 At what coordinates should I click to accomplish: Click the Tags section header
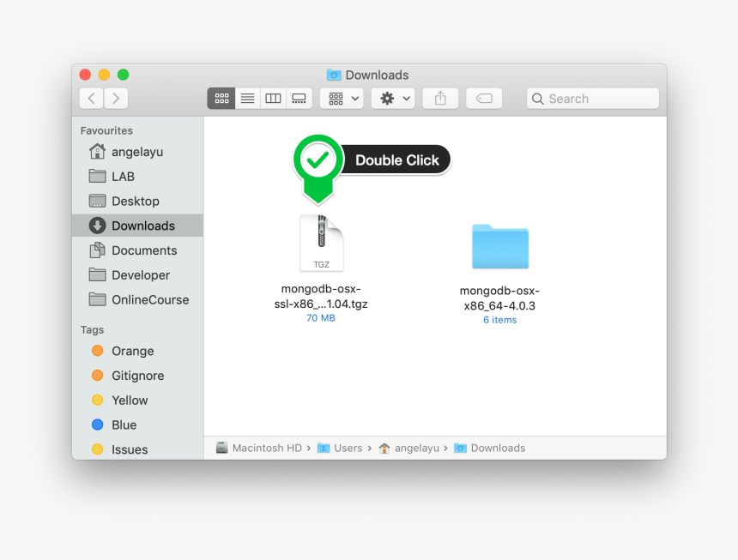tap(92, 329)
